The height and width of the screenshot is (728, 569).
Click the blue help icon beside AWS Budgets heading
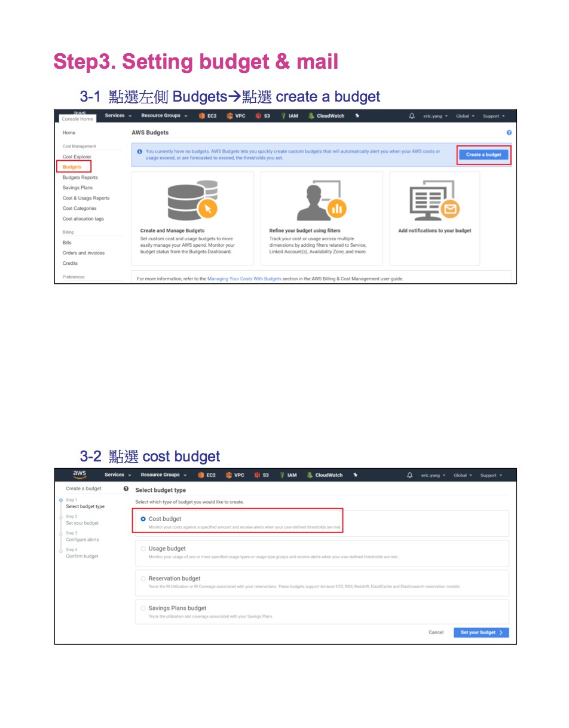point(509,133)
